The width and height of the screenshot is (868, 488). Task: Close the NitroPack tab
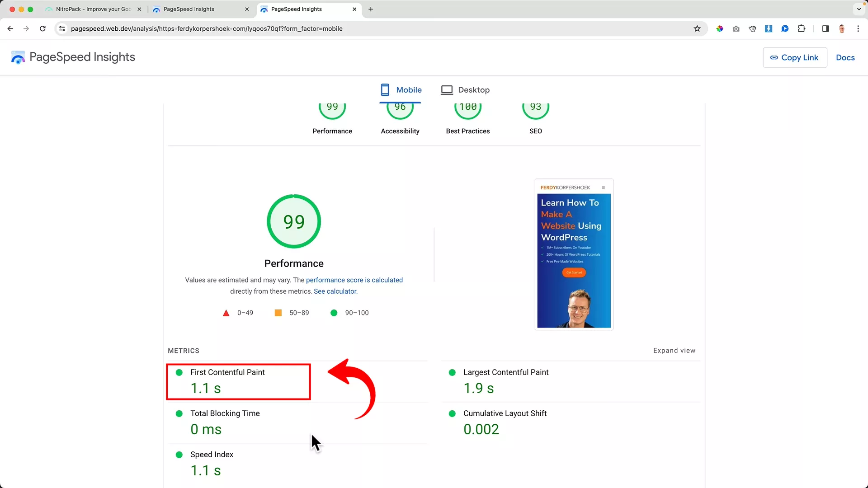(139, 9)
